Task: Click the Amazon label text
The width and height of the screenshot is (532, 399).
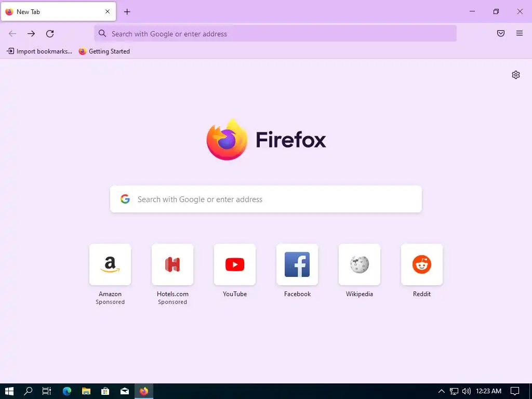Action: pyautogui.click(x=110, y=294)
